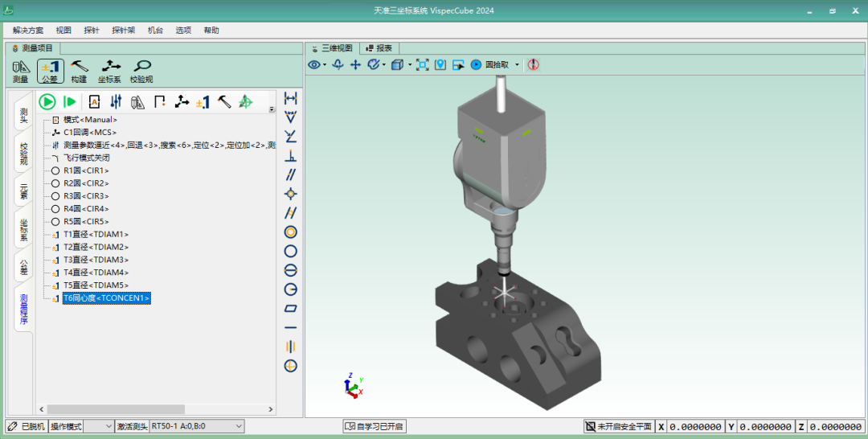
Task: Click the step-run play icon
Action: pyautogui.click(x=70, y=101)
